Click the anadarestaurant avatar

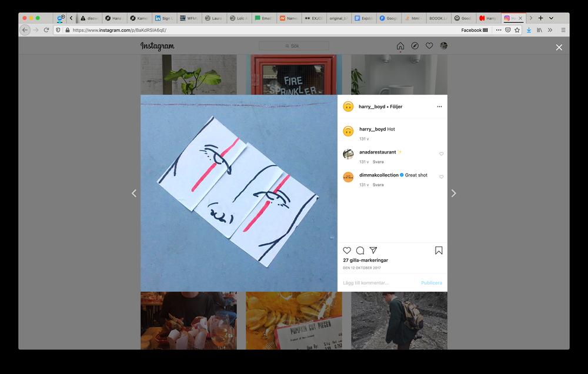348,154
